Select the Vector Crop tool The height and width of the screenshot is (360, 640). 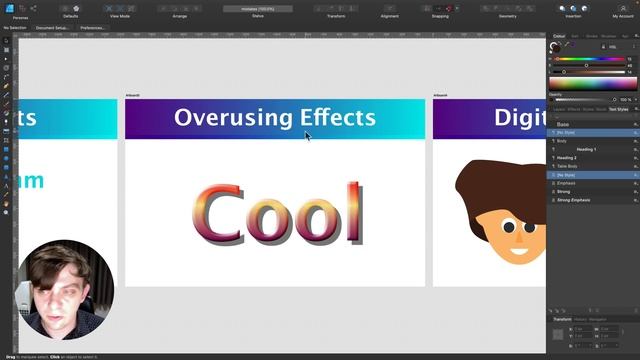[x=6, y=140]
